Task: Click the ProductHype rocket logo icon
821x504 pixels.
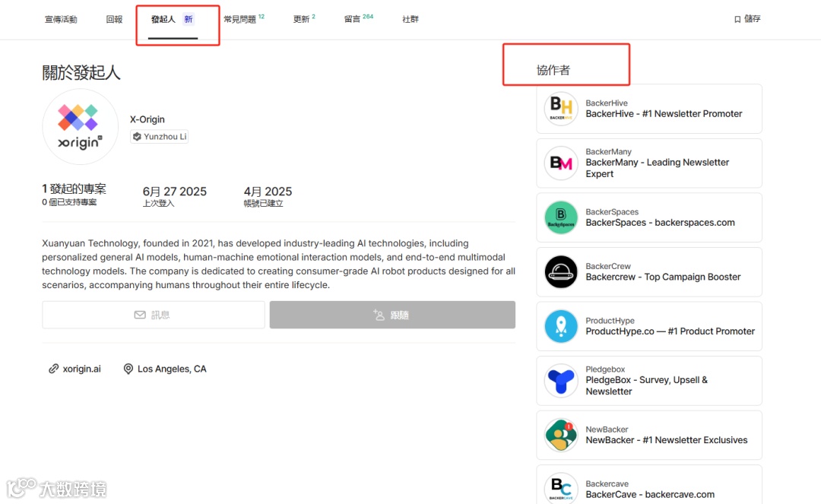Action: tap(561, 327)
